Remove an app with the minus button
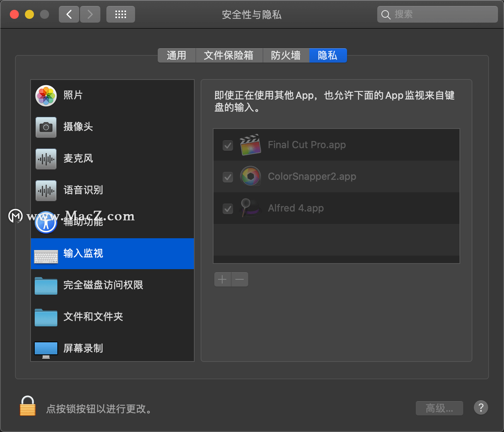The image size is (504, 432). 240,279
